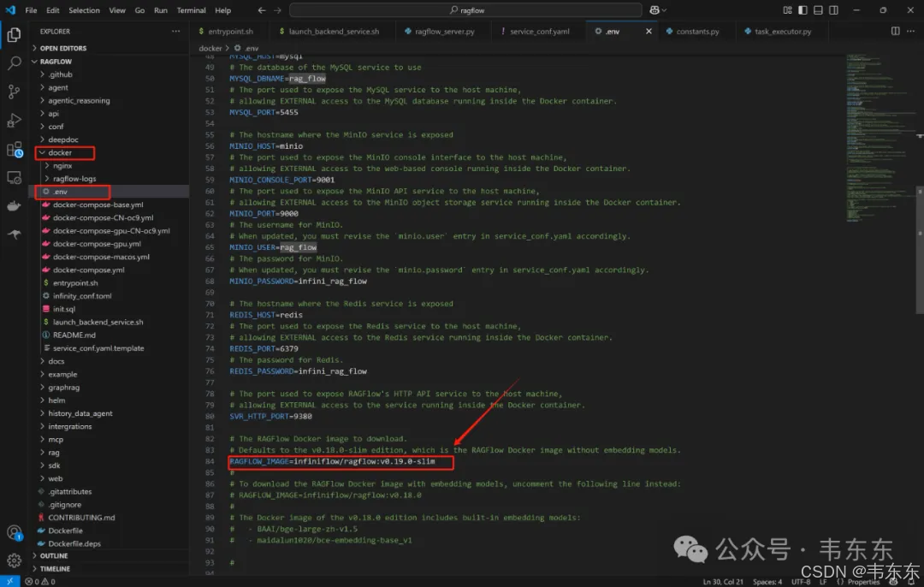Open editor More Actions ellipsis
Viewport: 924px width, 587px height.
click(x=910, y=31)
